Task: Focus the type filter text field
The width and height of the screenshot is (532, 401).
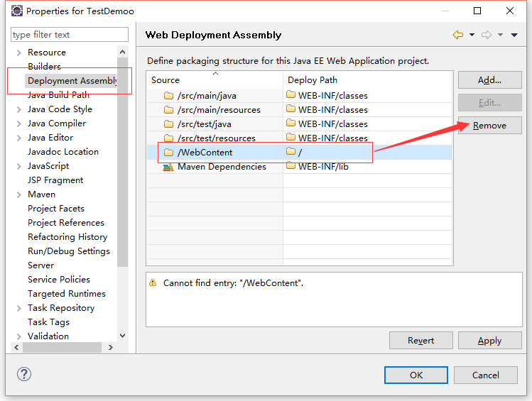Action: point(70,35)
